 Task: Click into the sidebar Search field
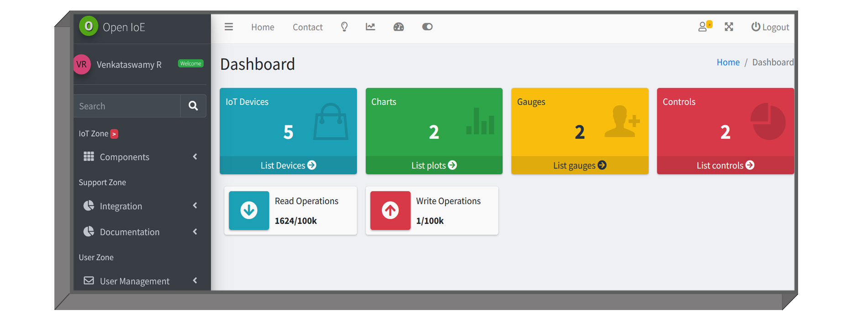point(127,106)
